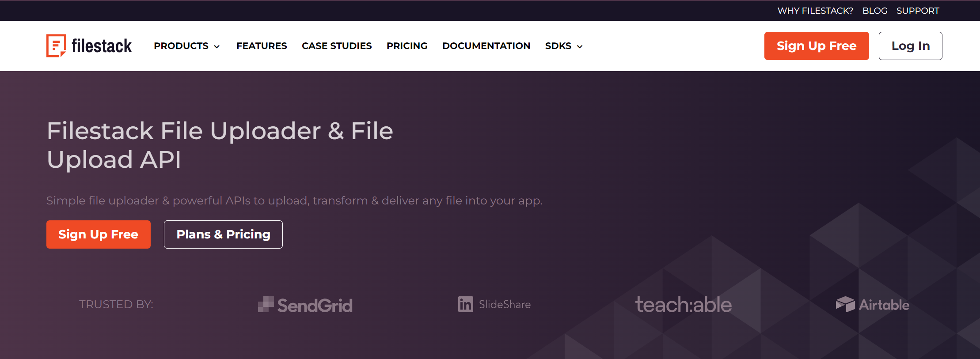Click the hero Sign Up Free button
The width and height of the screenshot is (980, 359).
pos(99,234)
